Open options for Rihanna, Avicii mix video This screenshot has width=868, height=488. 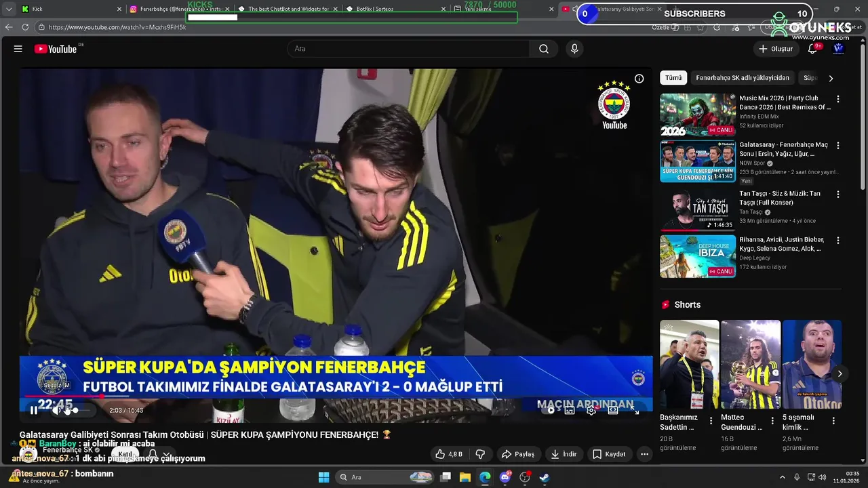pos(838,241)
